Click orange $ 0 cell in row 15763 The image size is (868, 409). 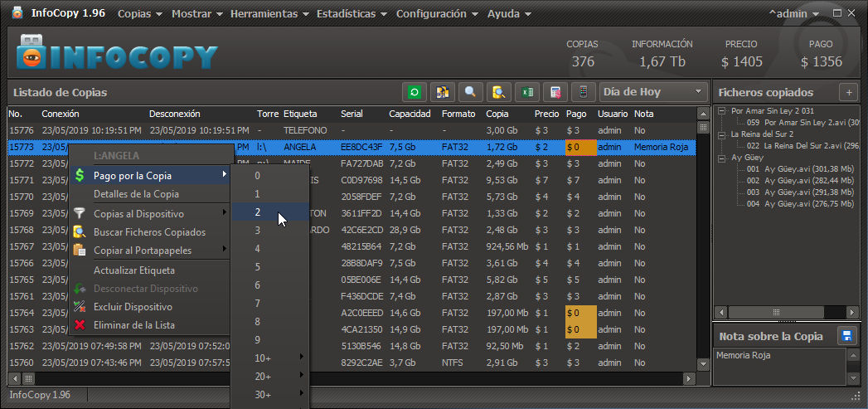580,329
